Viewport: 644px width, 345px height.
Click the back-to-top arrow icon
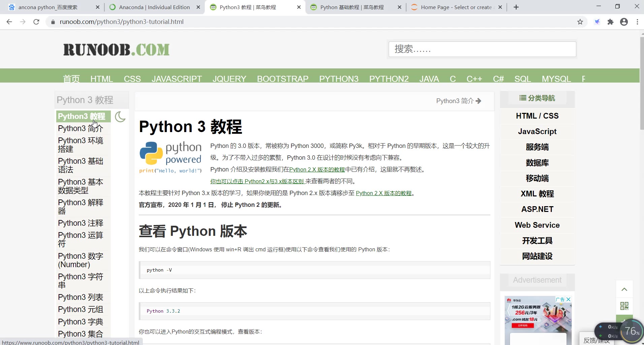click(624, 289)
